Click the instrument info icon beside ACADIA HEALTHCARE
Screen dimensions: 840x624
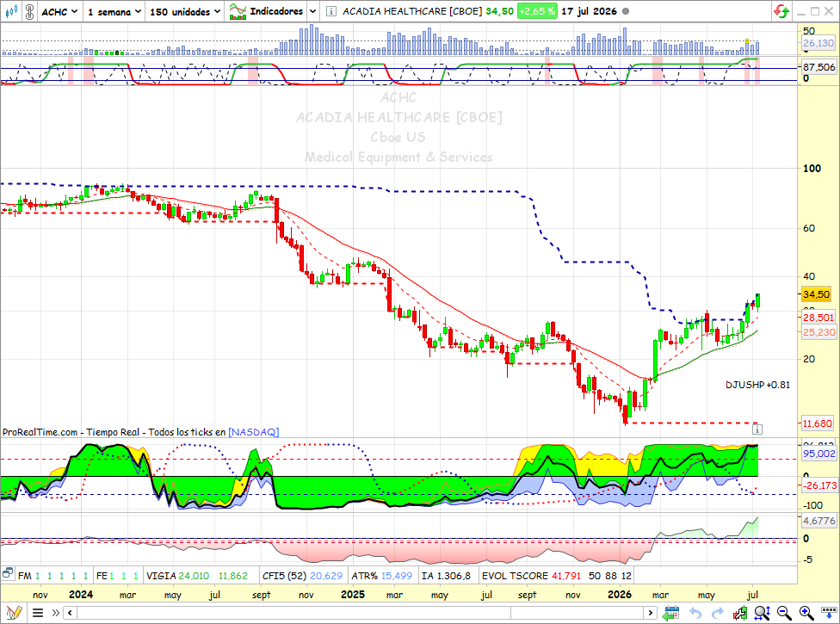(331, 11)
